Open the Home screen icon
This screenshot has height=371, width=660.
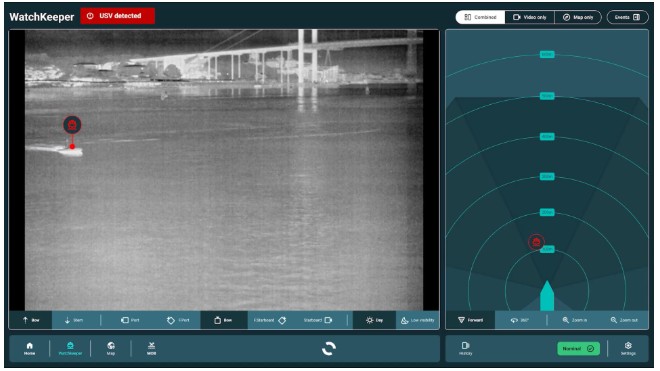click(x=29, y=348)
